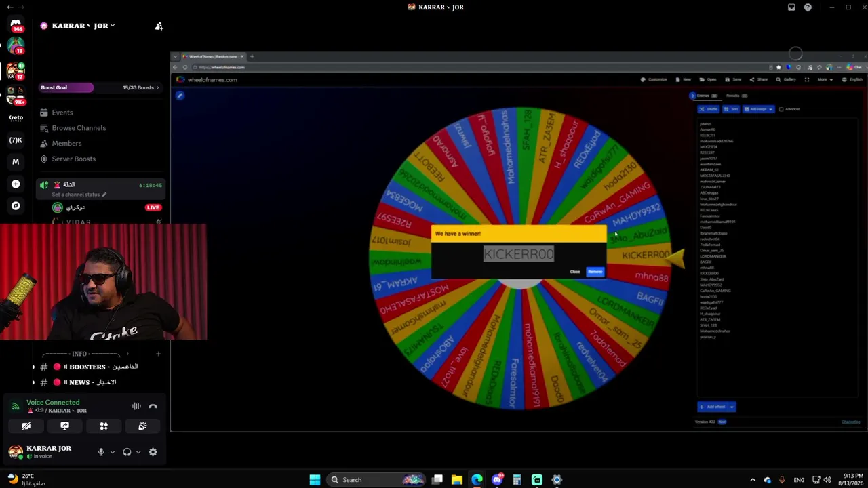Image resolution: width=868 pixels, height=488 pixels.
Task: Disconnect from the voice channel
Action: click(153, 406)
